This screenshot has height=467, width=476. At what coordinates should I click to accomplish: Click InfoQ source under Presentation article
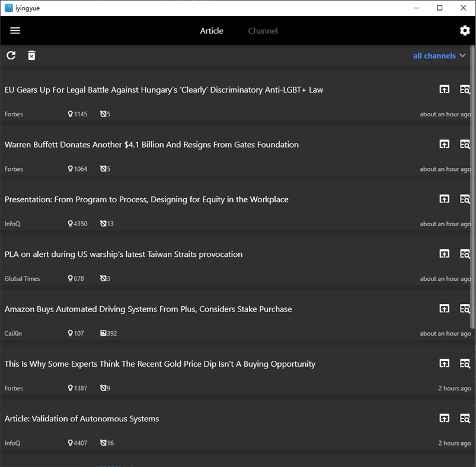click(12, 224)
